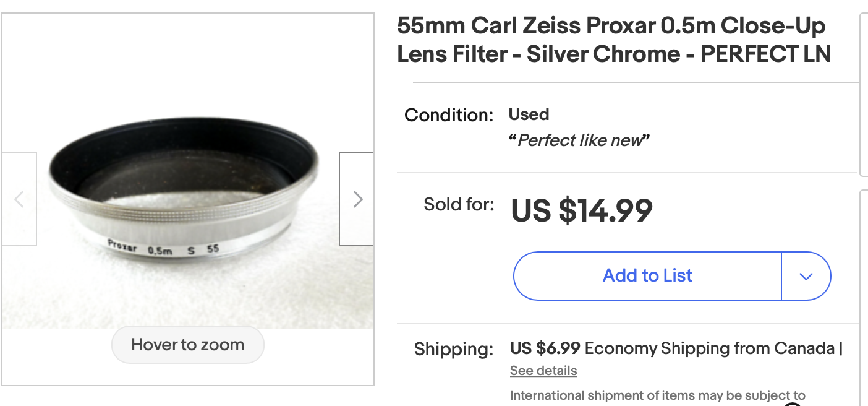Click the Add to List button

(647, 276)
